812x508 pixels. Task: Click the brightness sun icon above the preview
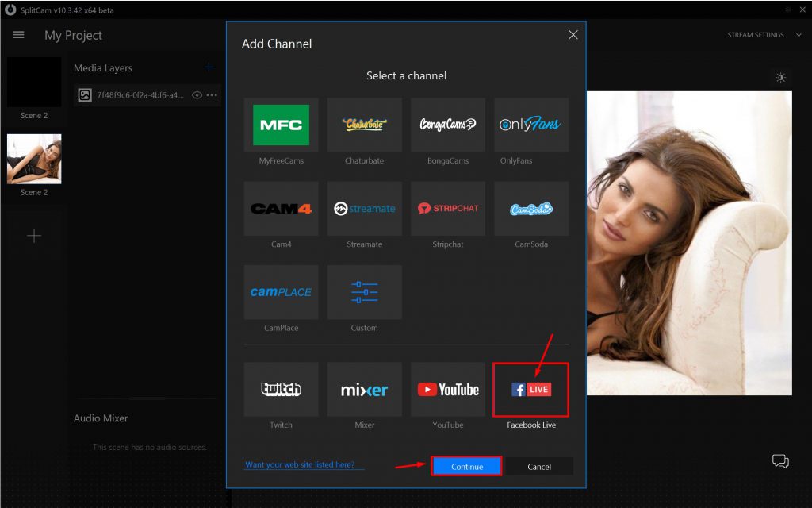pos(780,78)
